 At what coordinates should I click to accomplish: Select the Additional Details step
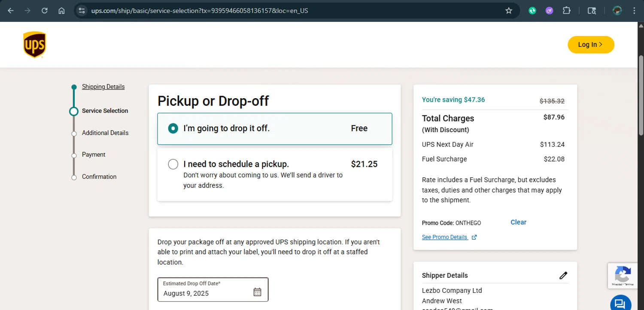[x=105, y=133]
